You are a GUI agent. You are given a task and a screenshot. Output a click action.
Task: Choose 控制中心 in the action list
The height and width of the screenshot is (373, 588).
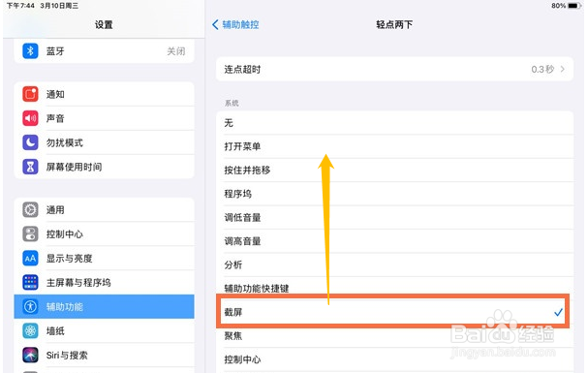coord(394,359)
